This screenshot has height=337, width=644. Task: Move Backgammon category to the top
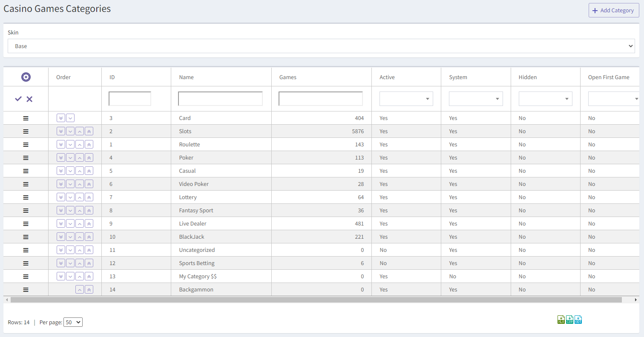[89, 289]
